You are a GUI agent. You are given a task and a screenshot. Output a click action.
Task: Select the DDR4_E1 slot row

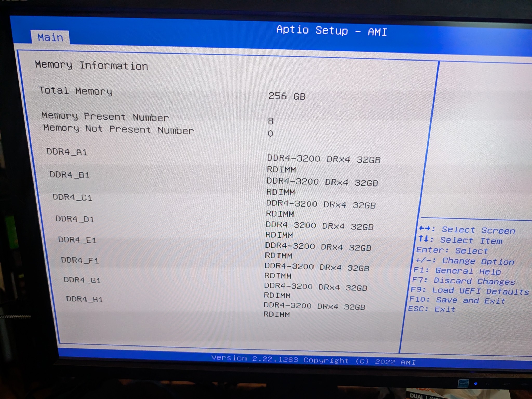[77, 240]
